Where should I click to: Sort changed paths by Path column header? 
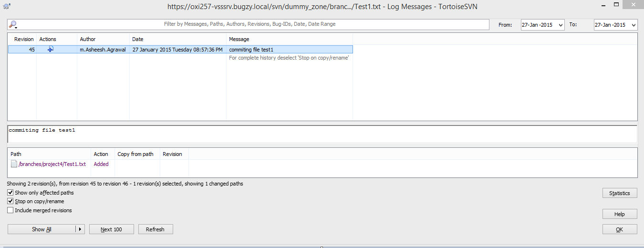tap(50, 154)
